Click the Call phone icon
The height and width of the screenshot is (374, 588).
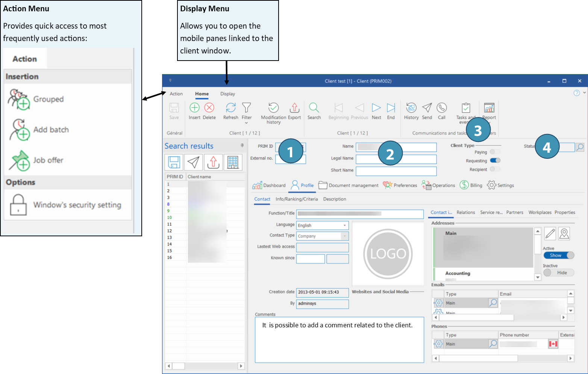[x=441, y=108]
